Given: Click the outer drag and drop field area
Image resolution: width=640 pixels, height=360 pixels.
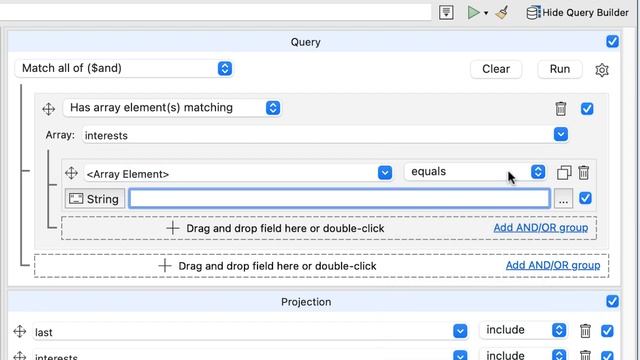Looking at the screenshot, I should point(321,266).
